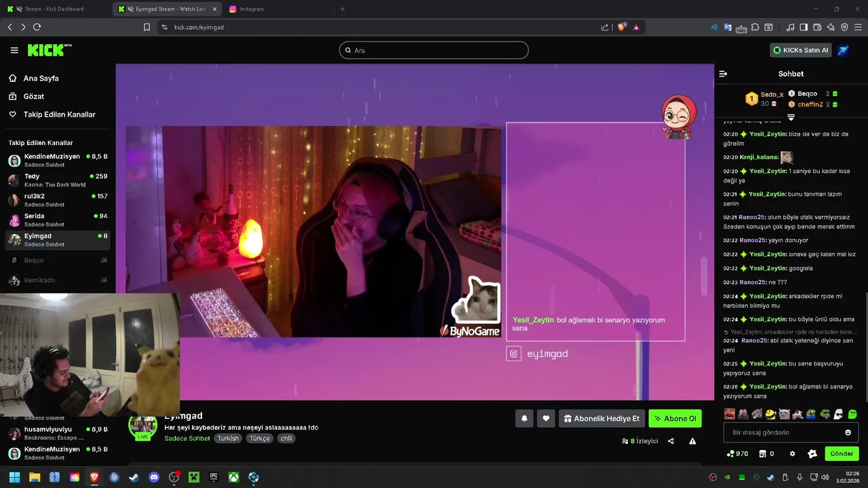Open a new browser tab
Screen dimensions: 868x488
pyautogui.click(x=342, y=9)
